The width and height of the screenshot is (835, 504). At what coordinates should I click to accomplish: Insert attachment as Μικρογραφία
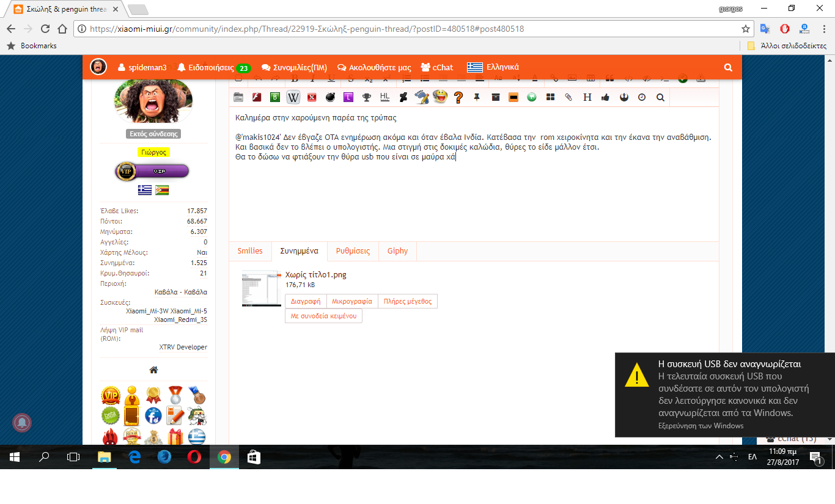pos(352,301)
